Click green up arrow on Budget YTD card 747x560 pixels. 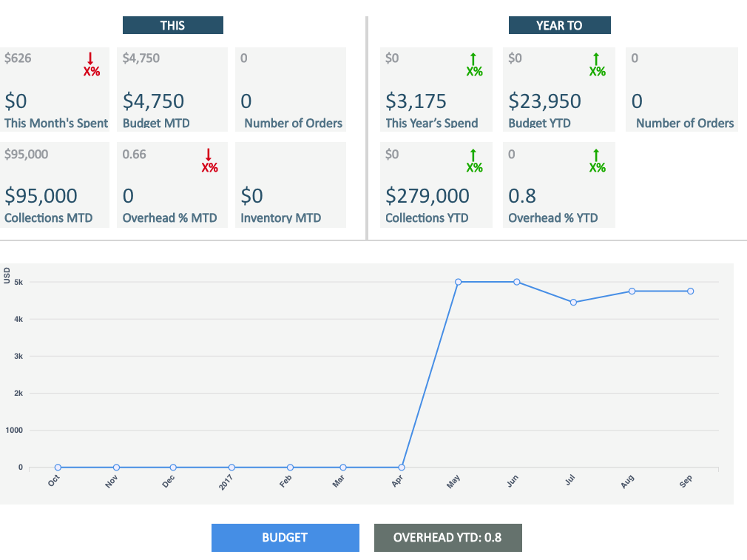click(596, 59)
